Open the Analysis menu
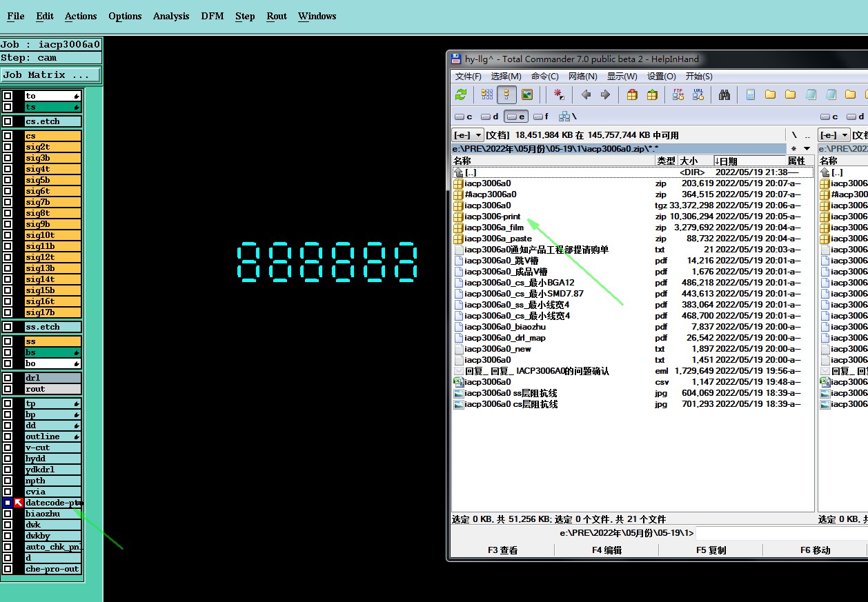The width and height of the screenshot is (868, 602). pos(171,16)
